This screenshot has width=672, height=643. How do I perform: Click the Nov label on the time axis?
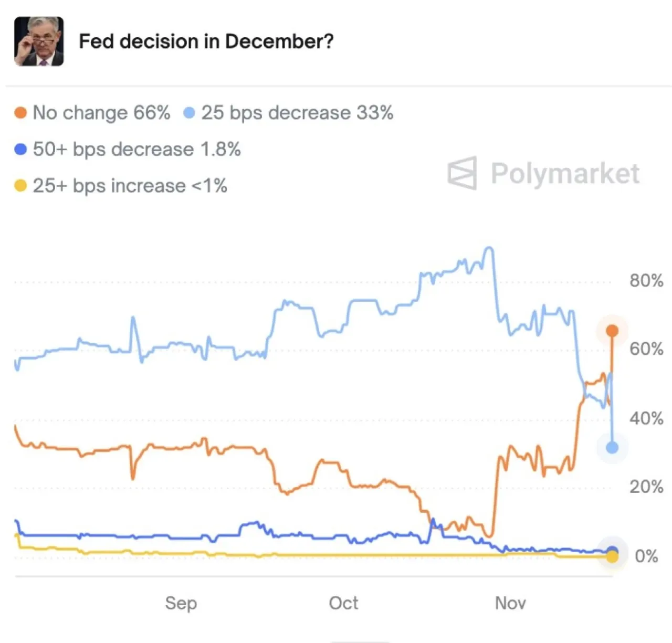click(x=510, y=603)
